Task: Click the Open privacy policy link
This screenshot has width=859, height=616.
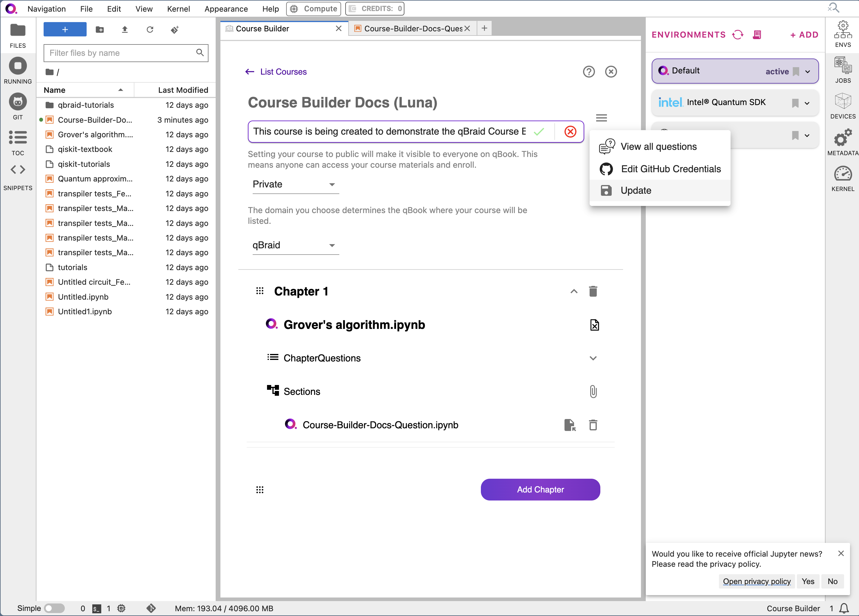Action: [x=756, y=582]
